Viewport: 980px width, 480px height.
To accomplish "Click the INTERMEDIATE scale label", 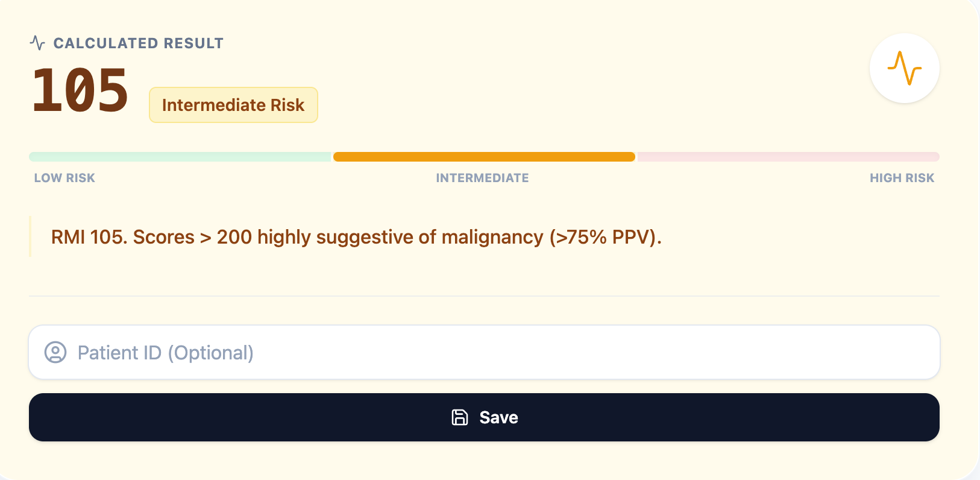I will (482, 178).
